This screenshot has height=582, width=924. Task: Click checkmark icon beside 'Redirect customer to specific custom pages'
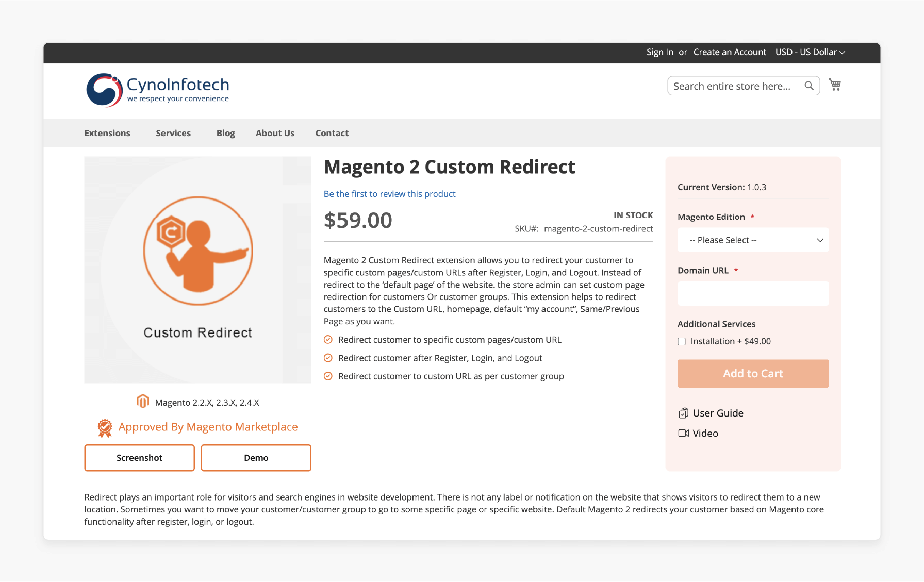click(328, 339)
